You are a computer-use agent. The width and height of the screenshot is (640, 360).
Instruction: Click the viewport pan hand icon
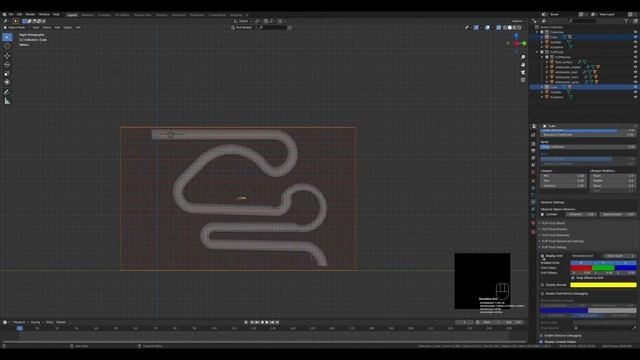pyautogui.click(x=523, y=65)
